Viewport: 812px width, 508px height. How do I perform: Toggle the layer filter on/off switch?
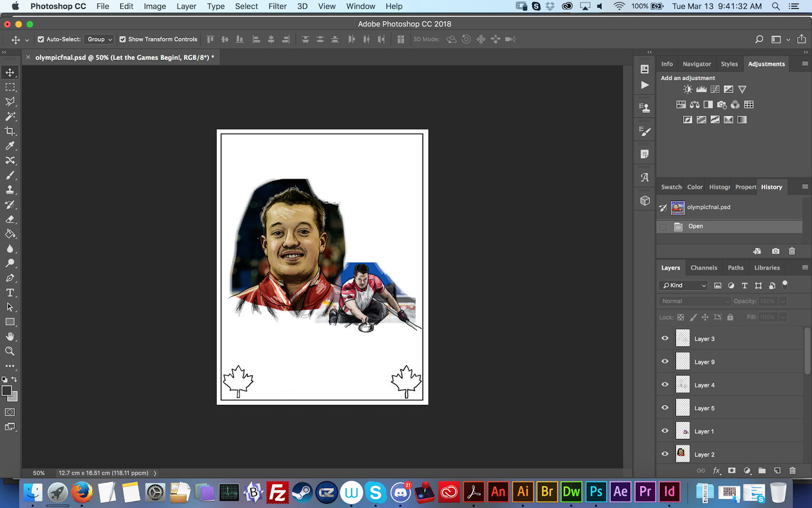(x=785, y=284)
